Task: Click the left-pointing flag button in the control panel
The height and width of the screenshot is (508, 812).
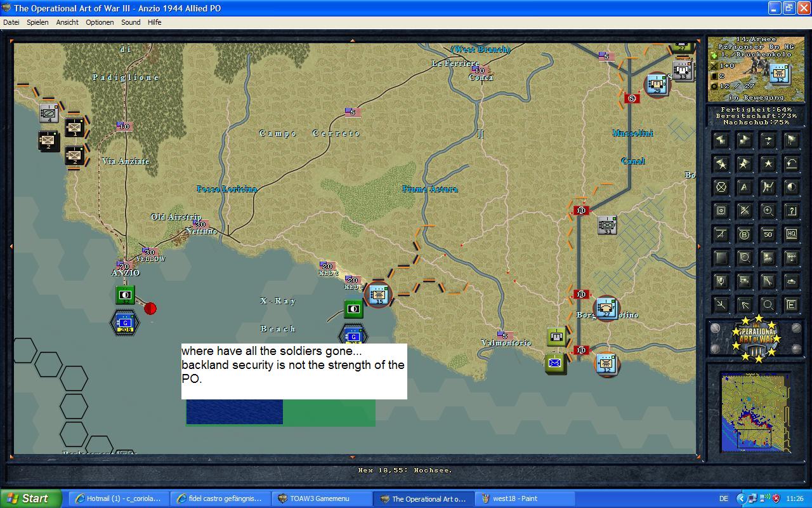Action: [721, 140]
